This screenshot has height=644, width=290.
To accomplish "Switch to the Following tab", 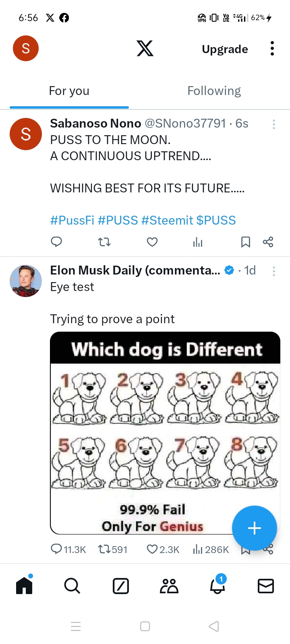I will click(214, 91).
